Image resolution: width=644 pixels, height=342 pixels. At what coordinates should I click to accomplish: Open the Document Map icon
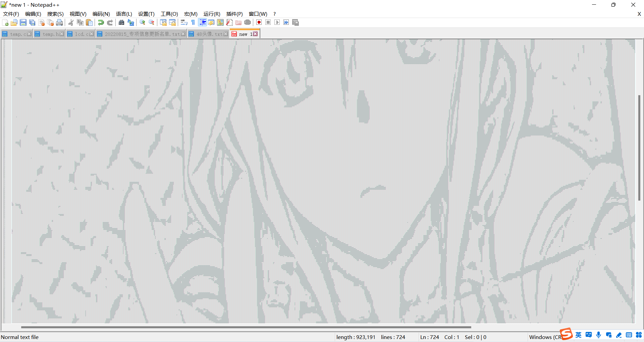coord(220,22)
